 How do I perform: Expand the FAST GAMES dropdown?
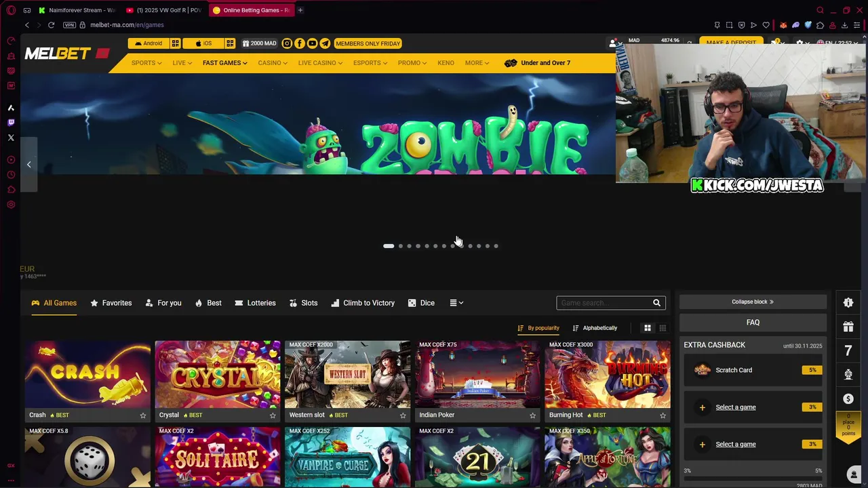[x=224, y=63]
